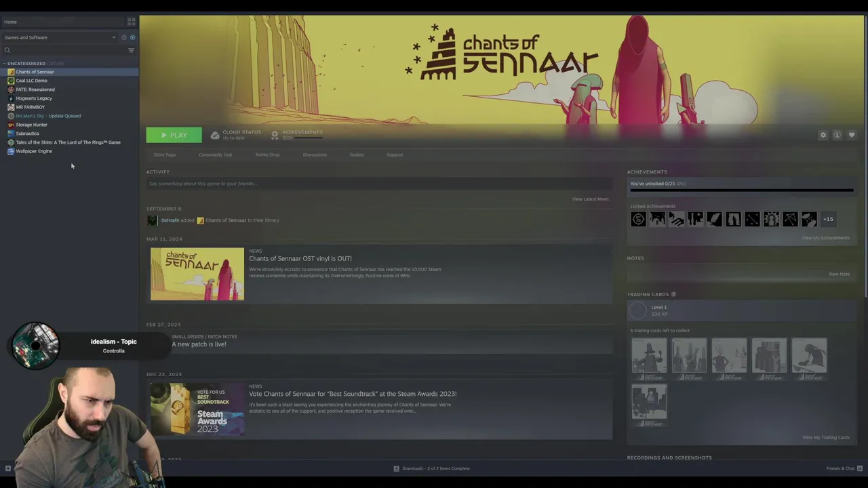
Task: Open Cloud Status info
Action: [235, 135]
